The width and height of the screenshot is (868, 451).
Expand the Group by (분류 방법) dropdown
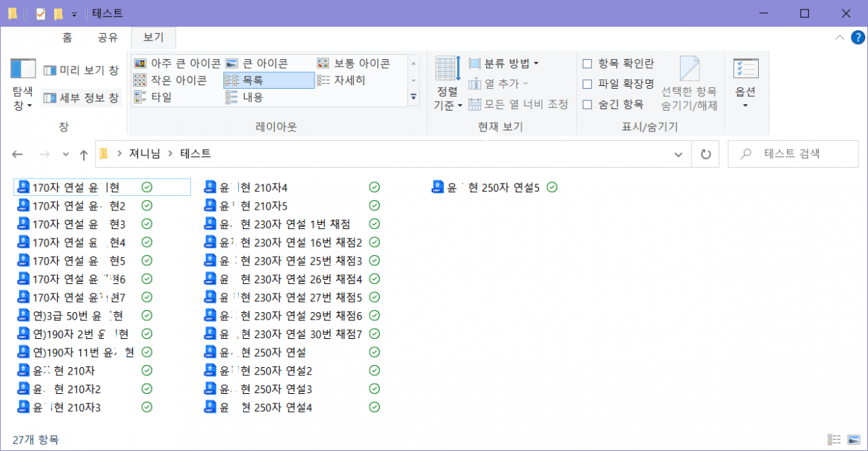(x=503, y=64)
